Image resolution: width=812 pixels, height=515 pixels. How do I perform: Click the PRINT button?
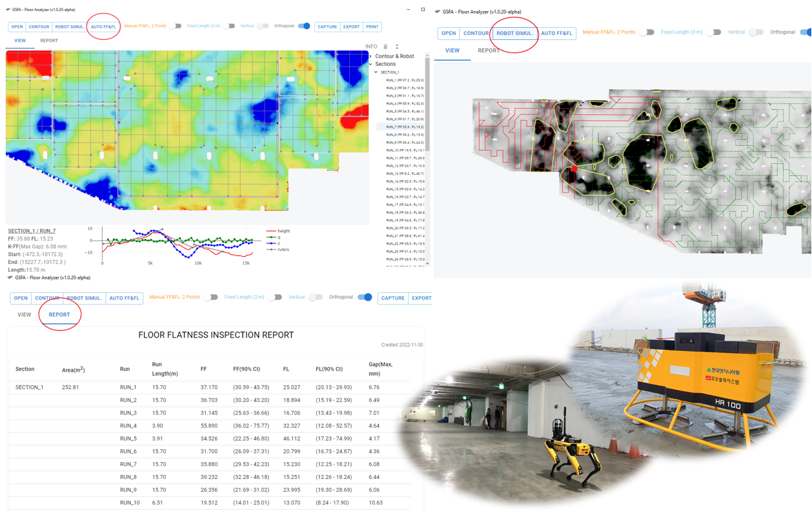(372, 27)
